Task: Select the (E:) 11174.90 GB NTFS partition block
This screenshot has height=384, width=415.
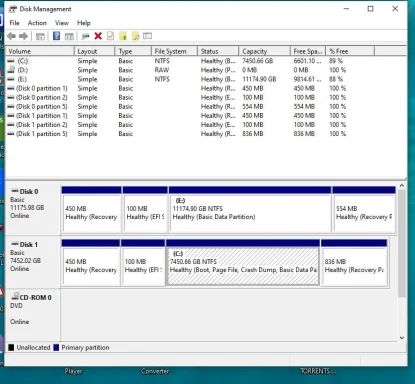Action: tap(250, 210)
